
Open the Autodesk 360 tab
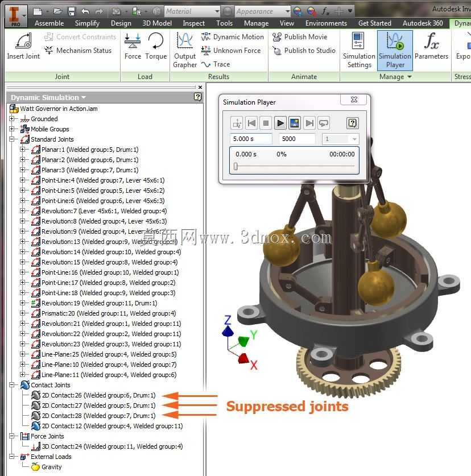click(423, 23)
